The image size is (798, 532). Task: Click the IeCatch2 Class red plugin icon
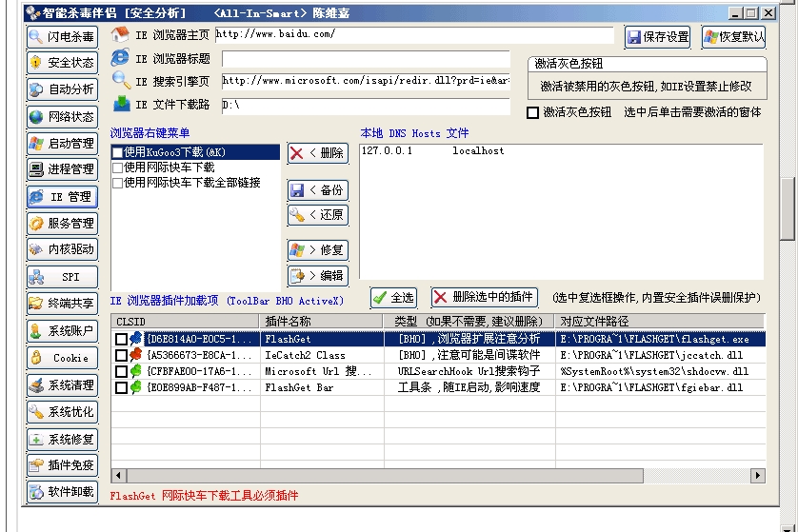tap(136, 355)
